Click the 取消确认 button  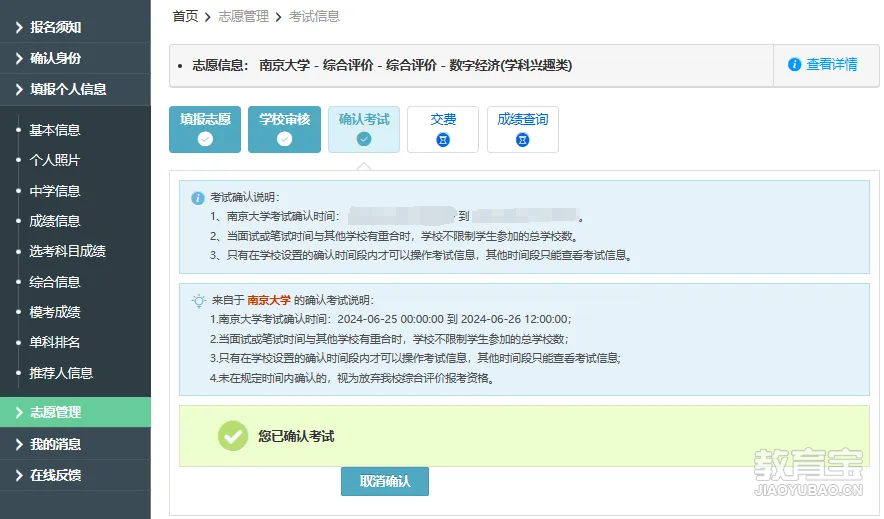click(x=385, y=481)
